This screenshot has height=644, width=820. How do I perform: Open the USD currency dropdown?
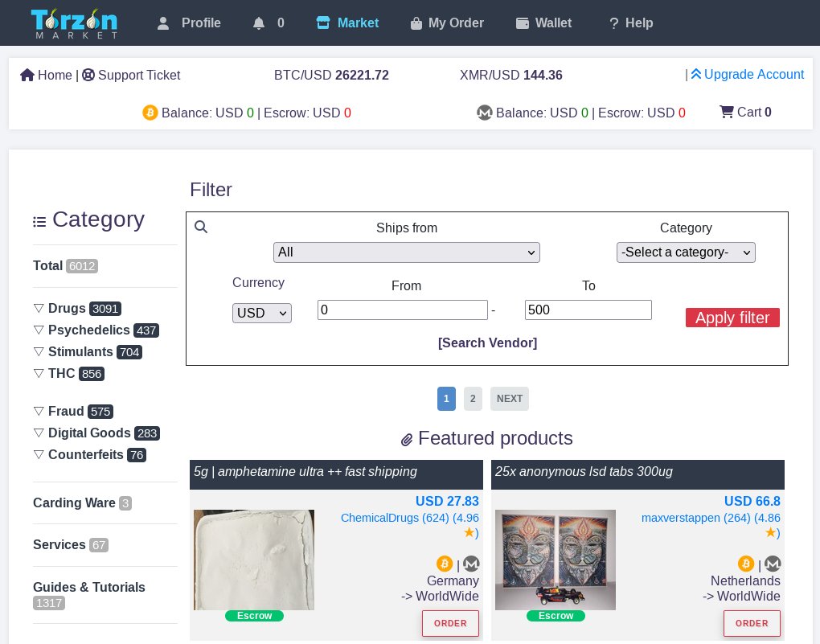[x=261, y=313]
